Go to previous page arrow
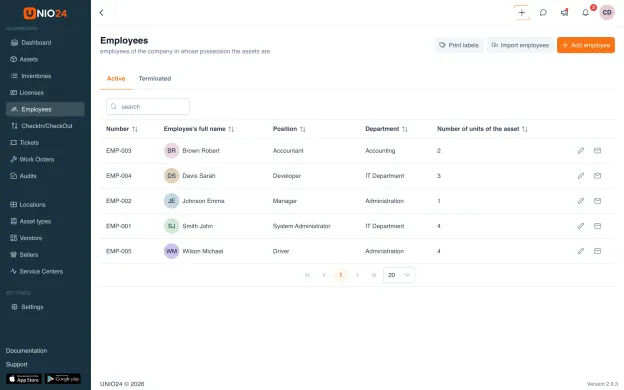 [x=324, y=275]
